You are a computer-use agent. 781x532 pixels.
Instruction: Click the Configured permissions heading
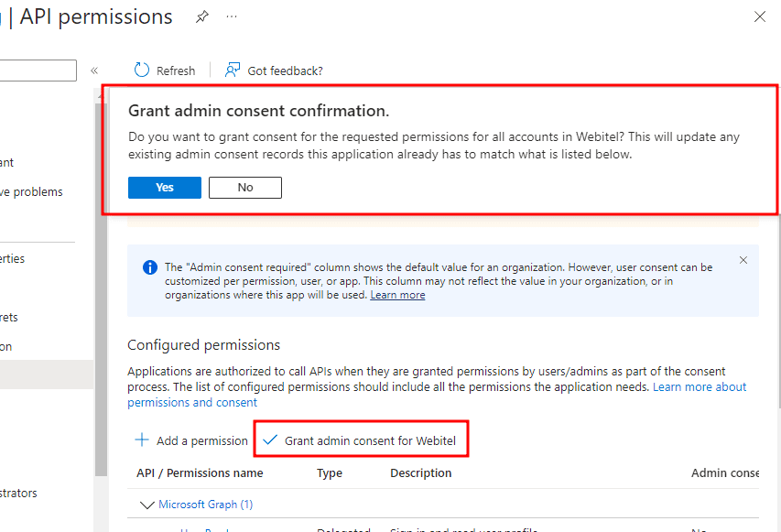point(203,344)
